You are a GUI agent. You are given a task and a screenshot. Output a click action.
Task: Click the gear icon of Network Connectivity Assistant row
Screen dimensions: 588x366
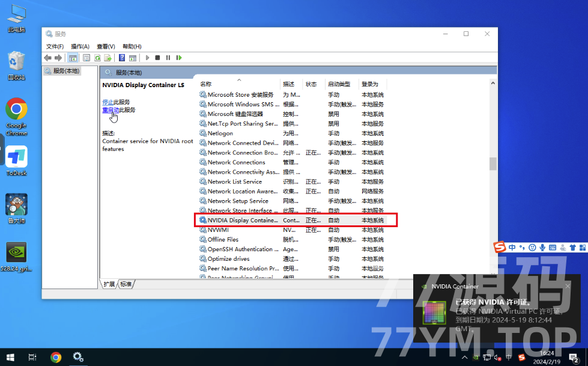[x=203, y=172]
